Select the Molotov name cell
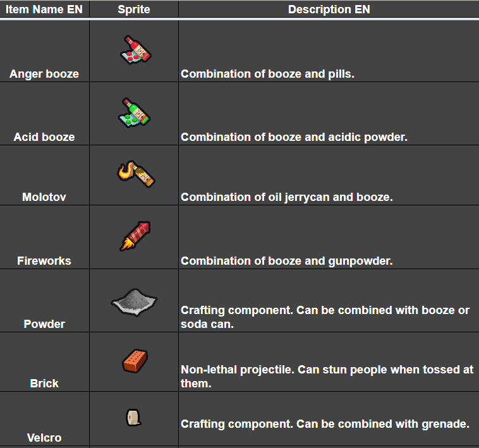This screenshot has width=479, height=448. (x=44, y=197)
